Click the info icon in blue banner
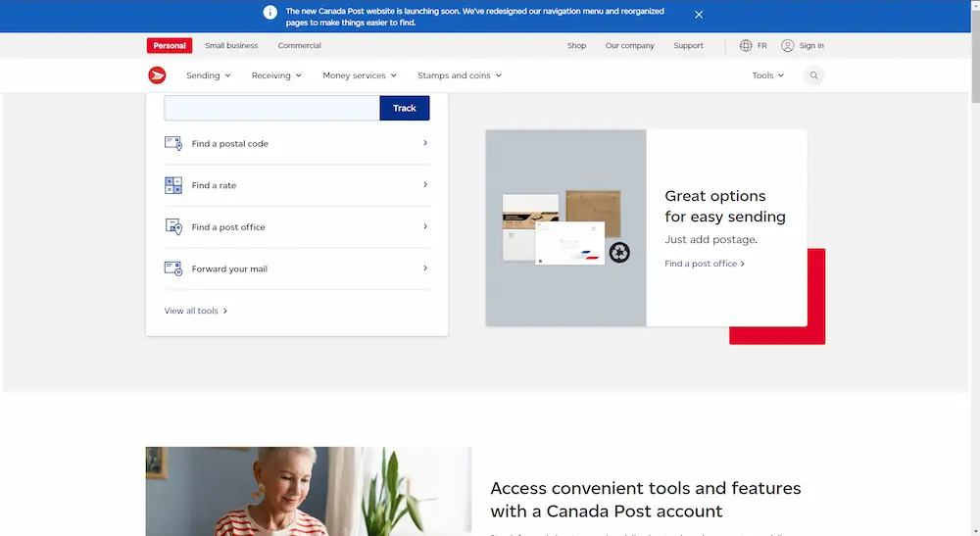 pos(270,13)
